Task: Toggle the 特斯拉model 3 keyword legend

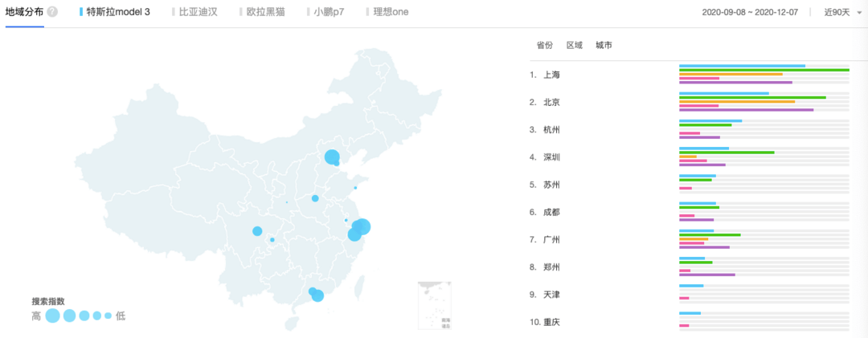Action: 115,12
